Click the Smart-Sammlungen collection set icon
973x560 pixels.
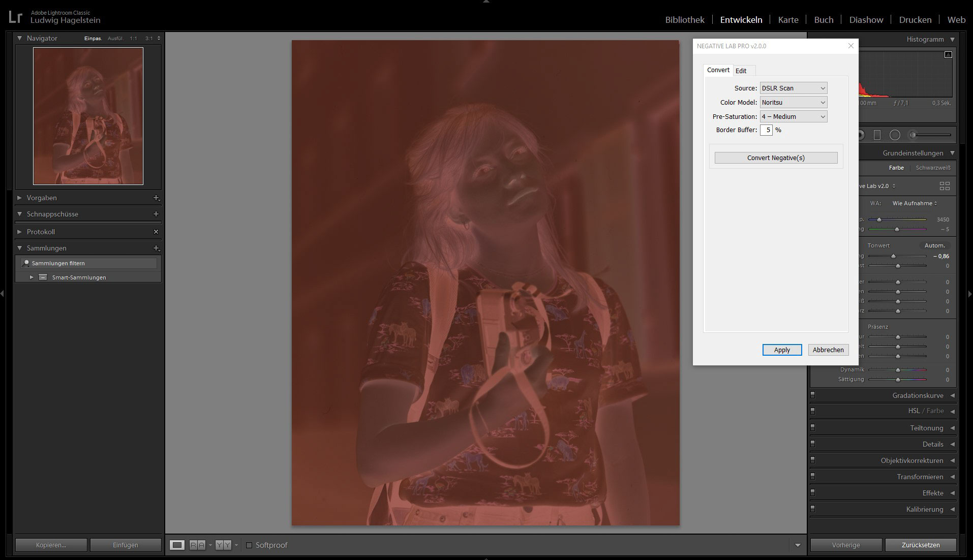pyautogui.click(x=43, y=277)
